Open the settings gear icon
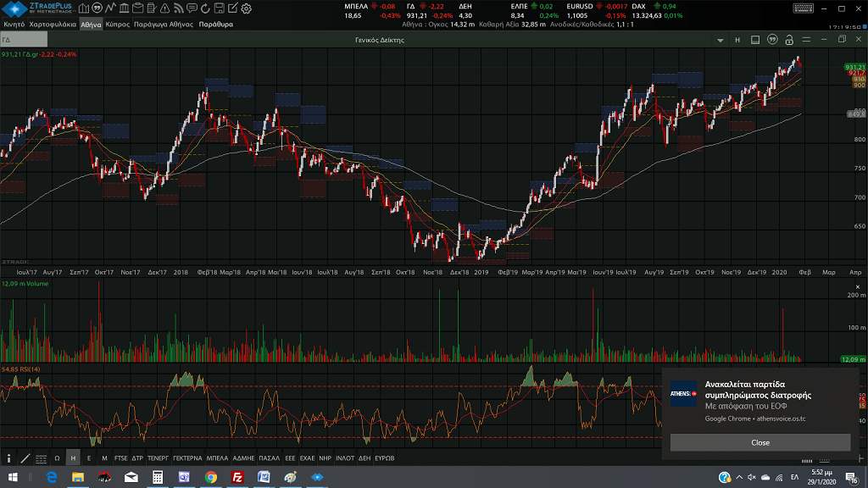Screen dimensions: 868x488 (246, 8)
